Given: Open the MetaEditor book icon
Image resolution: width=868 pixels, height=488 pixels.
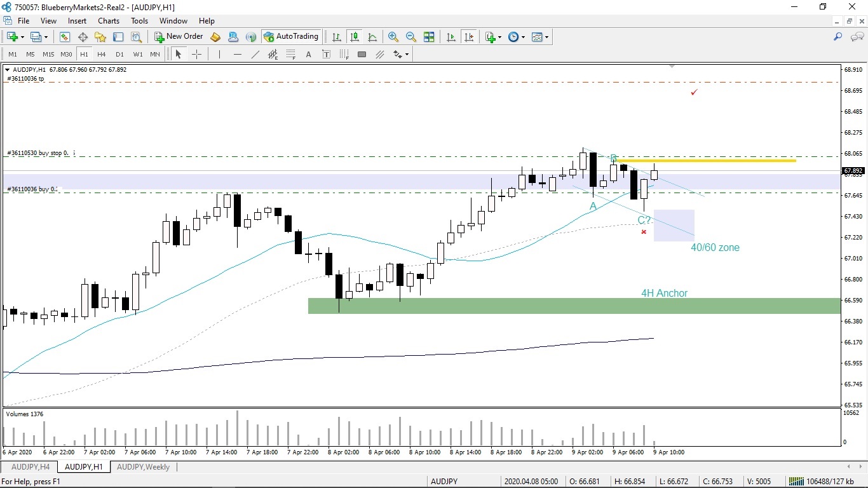Looking at the screenshot, I should point(215,37).
